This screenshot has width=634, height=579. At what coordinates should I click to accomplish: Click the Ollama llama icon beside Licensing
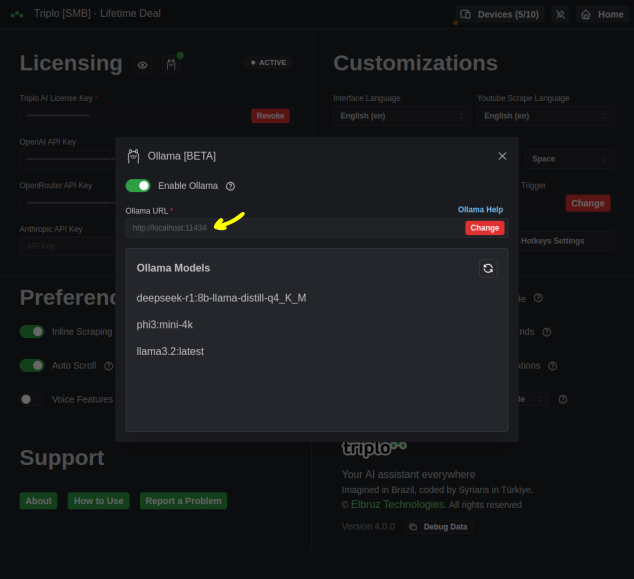click(x=171, y=65)
